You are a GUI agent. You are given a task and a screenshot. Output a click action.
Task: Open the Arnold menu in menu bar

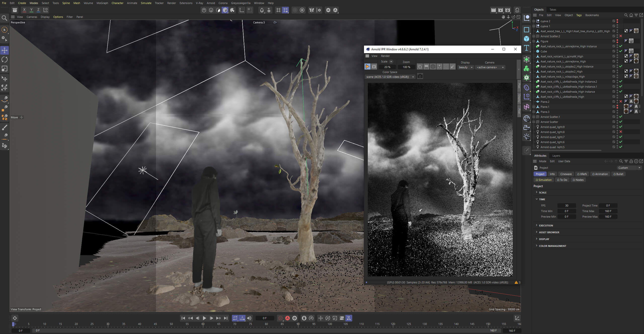pyautogui.click(x=211, y=3)
